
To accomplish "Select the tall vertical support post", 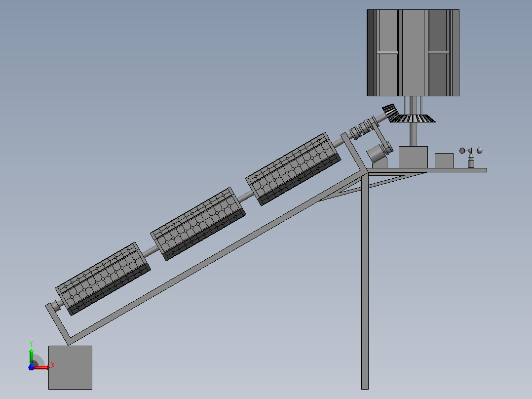I will click(365, 280).
